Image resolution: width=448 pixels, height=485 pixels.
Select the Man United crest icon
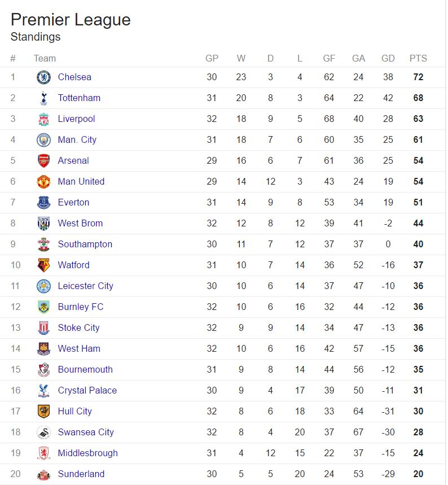(43, 182)
